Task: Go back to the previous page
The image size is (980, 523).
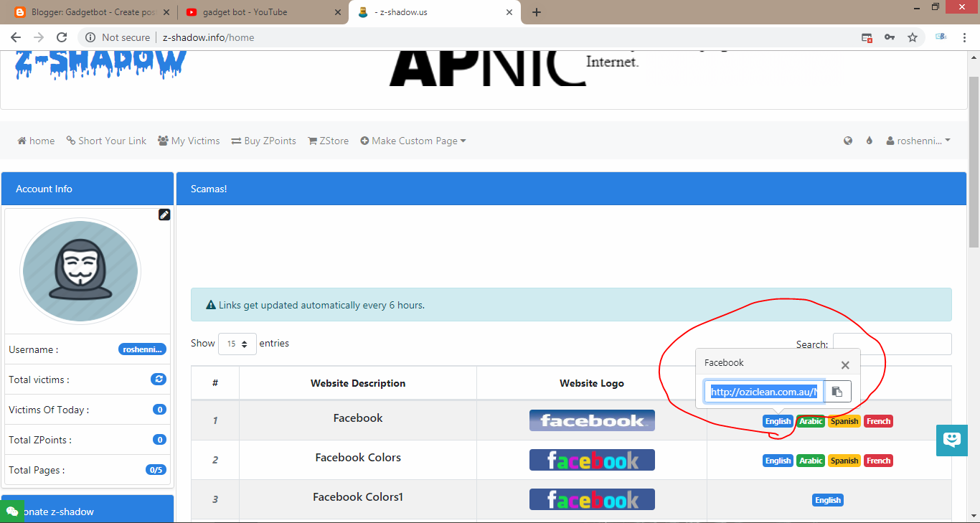Action: 16,37
